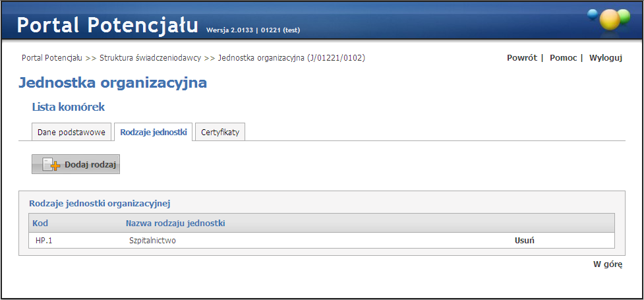Remove Szpitalnictwo using the Usuń link
This screenshot has width=644, height=300.
click(524, 240)
